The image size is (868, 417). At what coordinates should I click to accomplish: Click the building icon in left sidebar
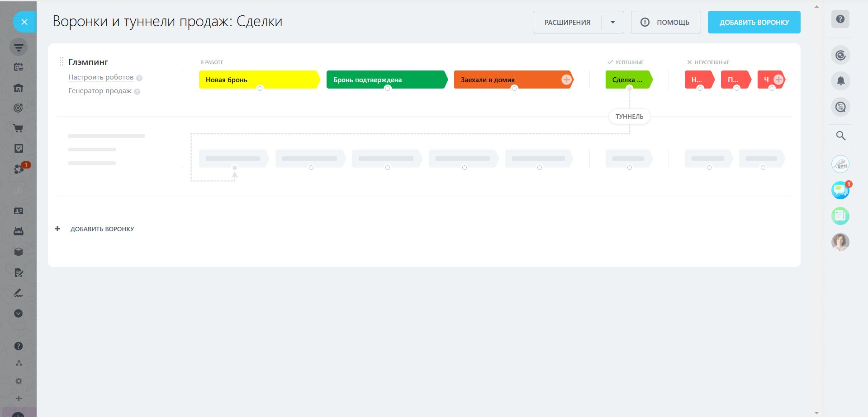point(19,88)
